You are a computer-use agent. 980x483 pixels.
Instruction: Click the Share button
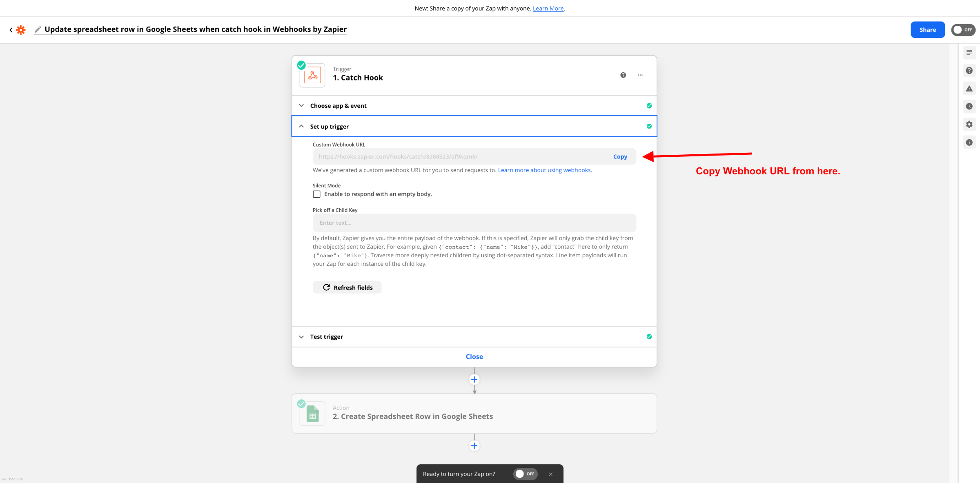pos(927,30)
